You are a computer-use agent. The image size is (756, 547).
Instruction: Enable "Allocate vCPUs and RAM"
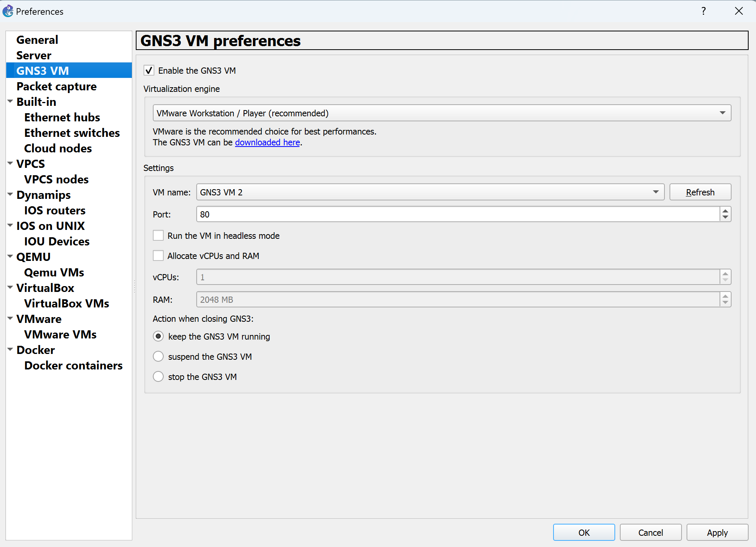pyautogui.click(x=158, y=255)
